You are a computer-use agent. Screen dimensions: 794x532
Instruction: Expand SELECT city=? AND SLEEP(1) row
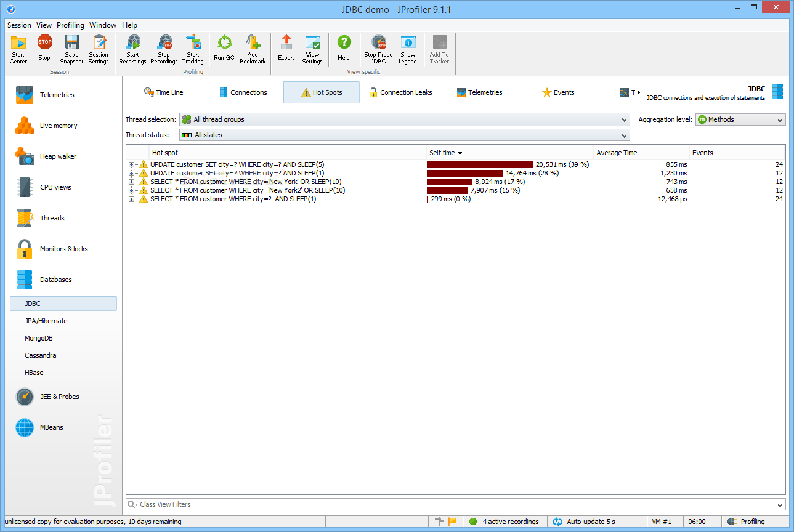(131, 199)
